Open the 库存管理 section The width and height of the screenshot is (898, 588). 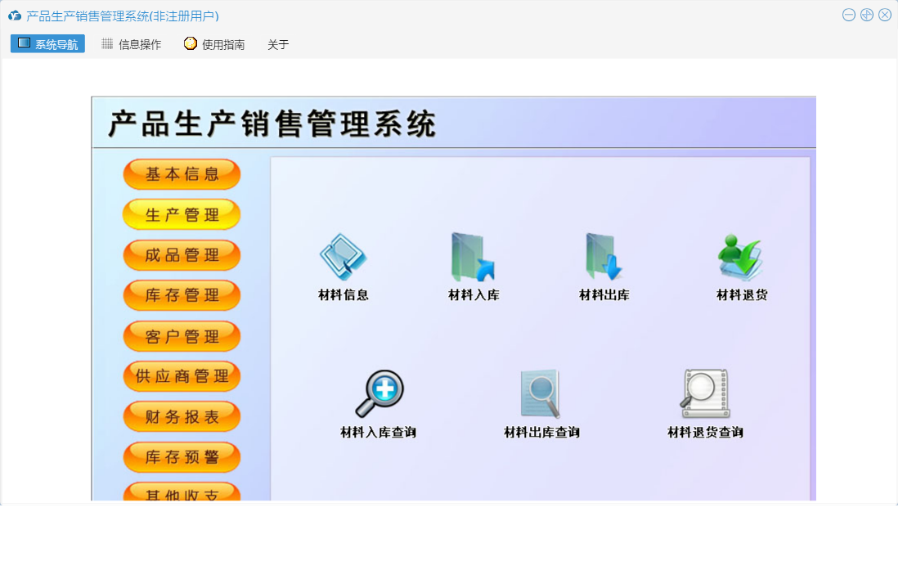tap(182, 295)
